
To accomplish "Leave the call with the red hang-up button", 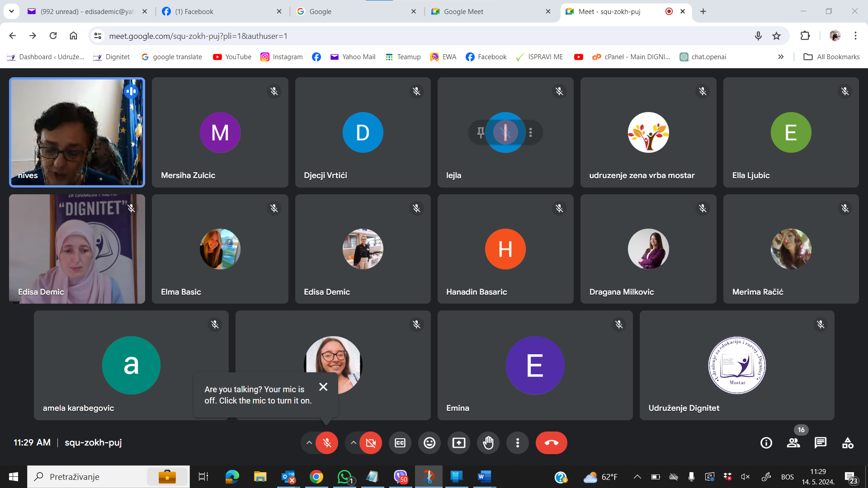I will click(x=552, y=443).
